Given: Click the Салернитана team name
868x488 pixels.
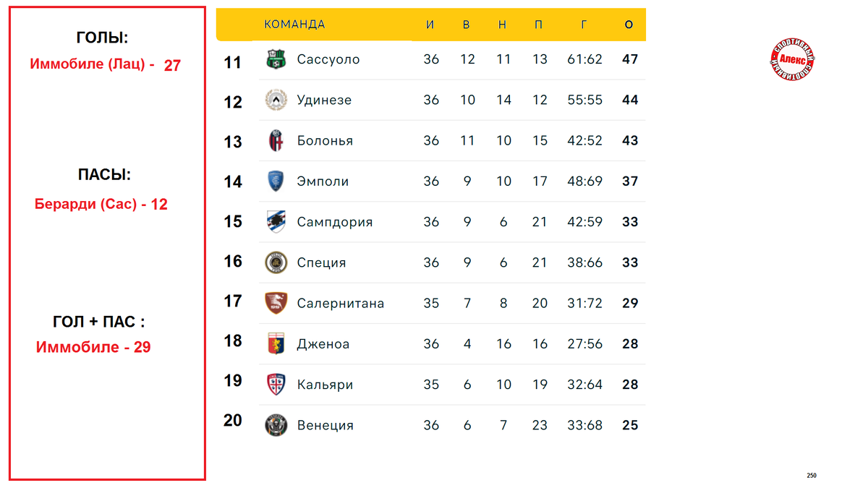Looking at the screenshot, I should coord(341,303).
